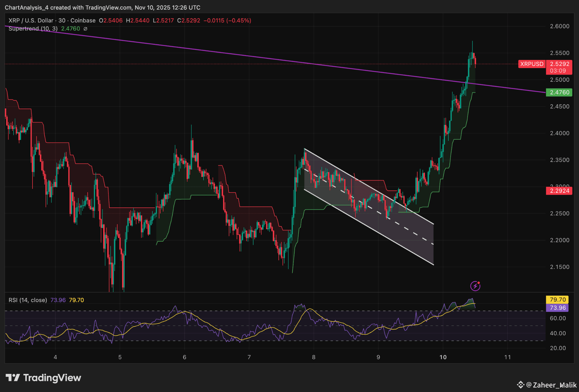Click the yellow 79.70 RSI axis tag
The image size is (579, 392).
[x=558, y=300]
